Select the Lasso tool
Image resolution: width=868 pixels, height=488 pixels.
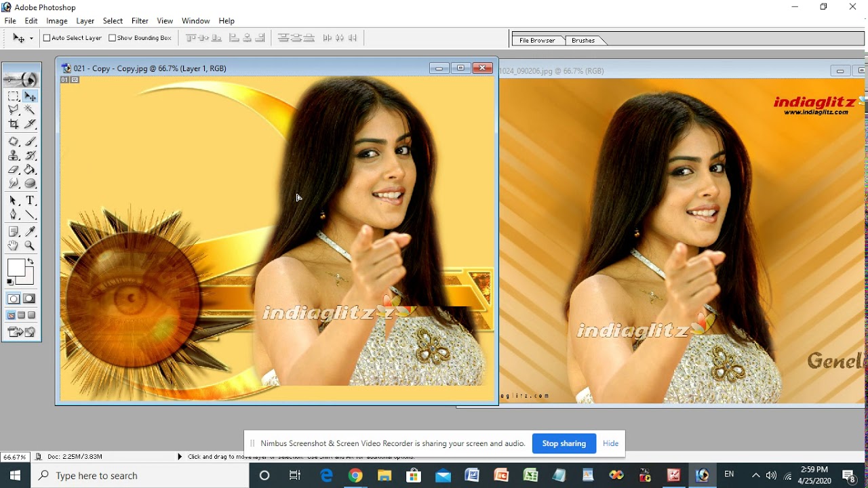click(x=13, y=110)
